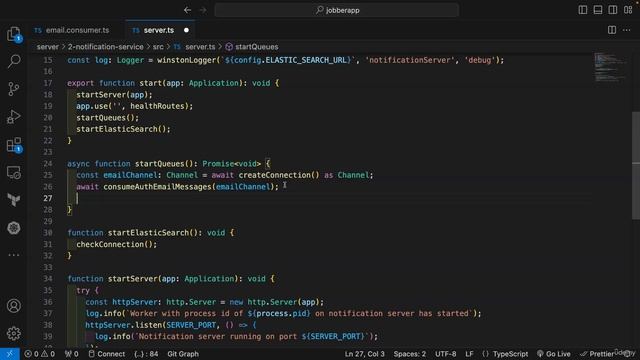
Task: Click 'createConnection()' on line 25
Action: pos(279,175)
